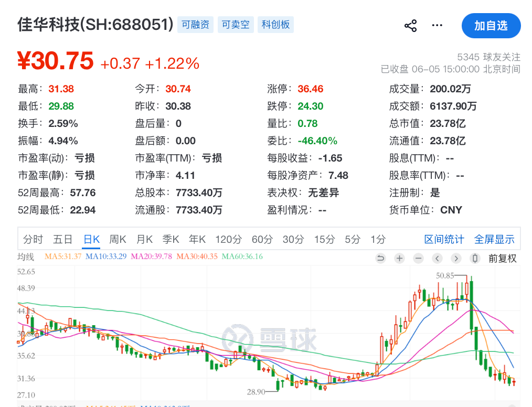
Task: Select the 周K chart tab
Action: coord(118,240)
